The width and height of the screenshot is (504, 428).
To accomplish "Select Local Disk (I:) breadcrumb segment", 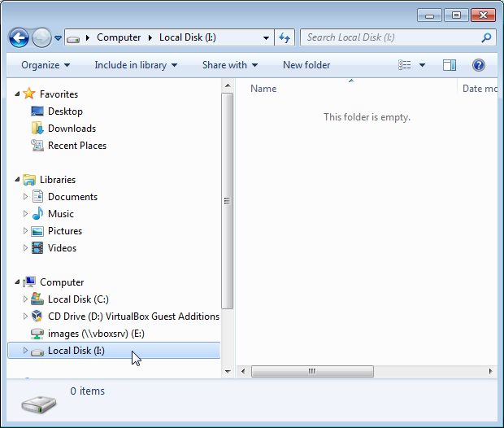I will (188, 37).
